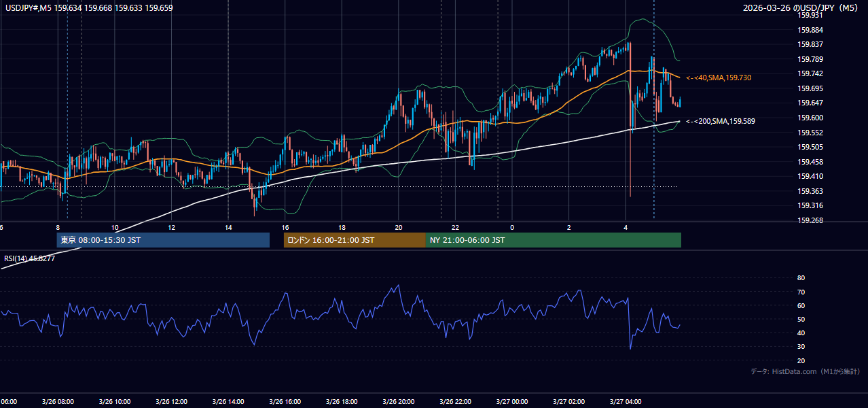Click price axis value 159.931
Viewport: 868px width, 408px height.
click(810, 15)
